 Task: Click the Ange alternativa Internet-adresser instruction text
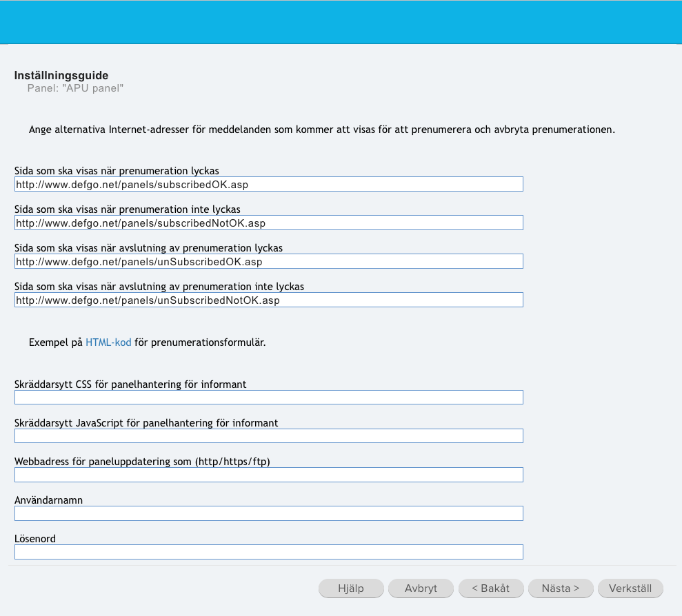[322, 130]
